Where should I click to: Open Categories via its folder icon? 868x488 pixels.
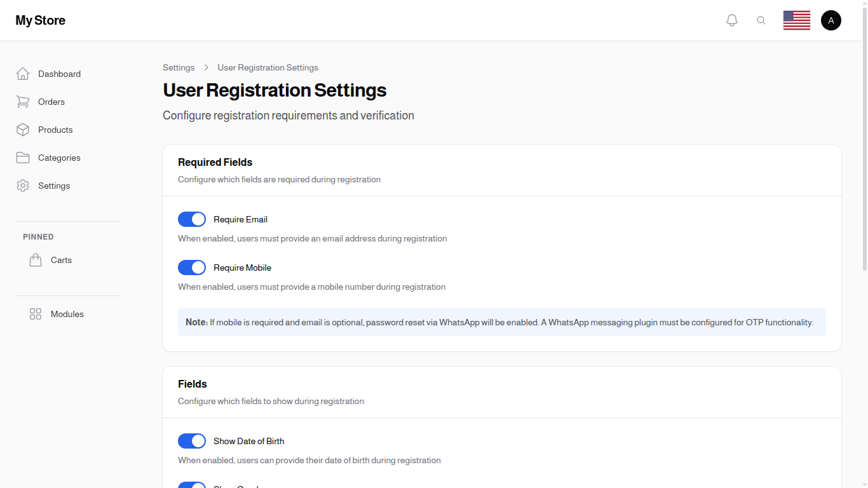click(23, 158)
